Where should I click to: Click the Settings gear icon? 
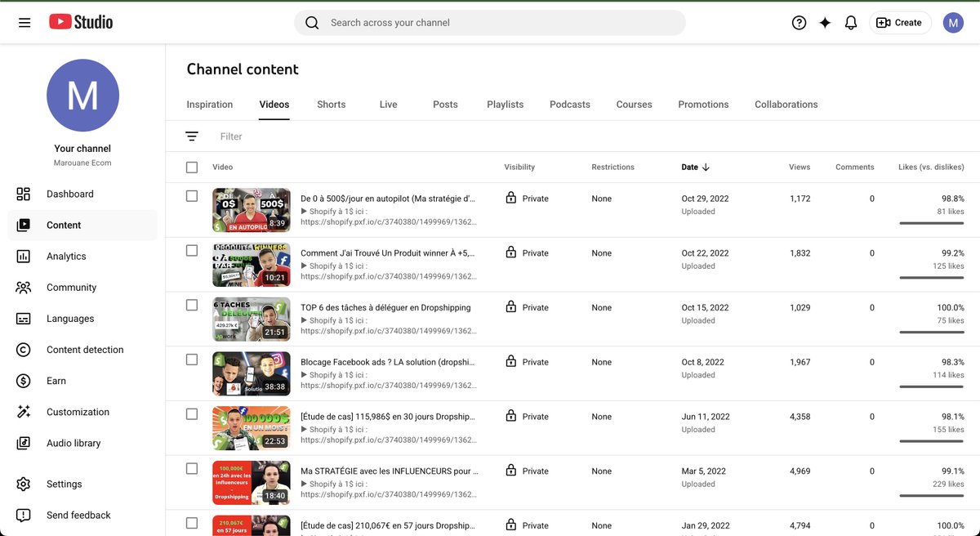(x=24, y=484)
